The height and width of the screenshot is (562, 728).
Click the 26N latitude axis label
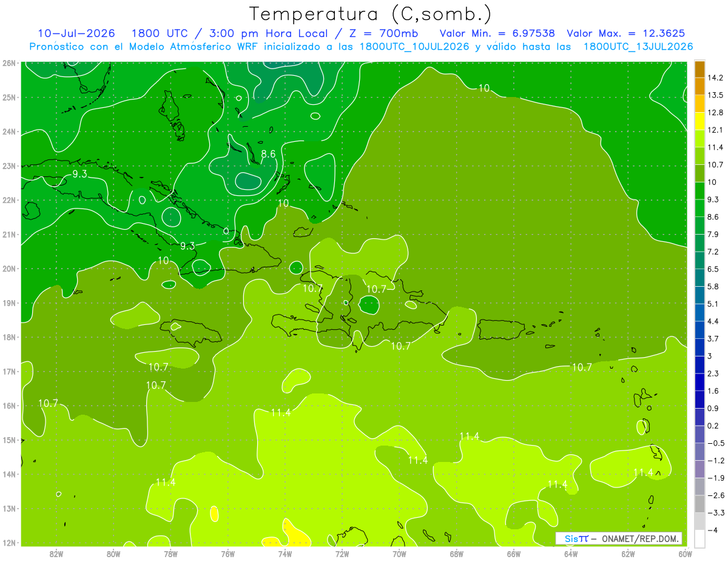pyautogui.click(x=9, y=62)
